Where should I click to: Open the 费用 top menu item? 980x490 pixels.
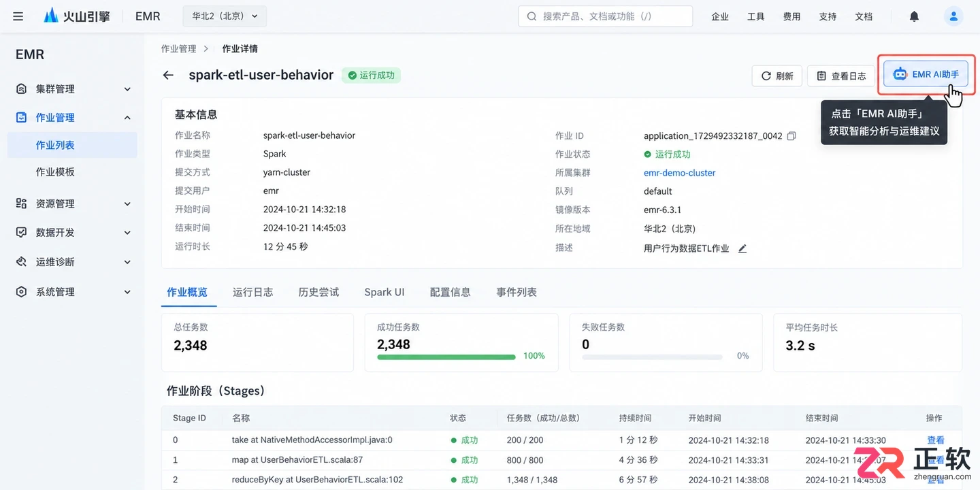pos(791,16)
